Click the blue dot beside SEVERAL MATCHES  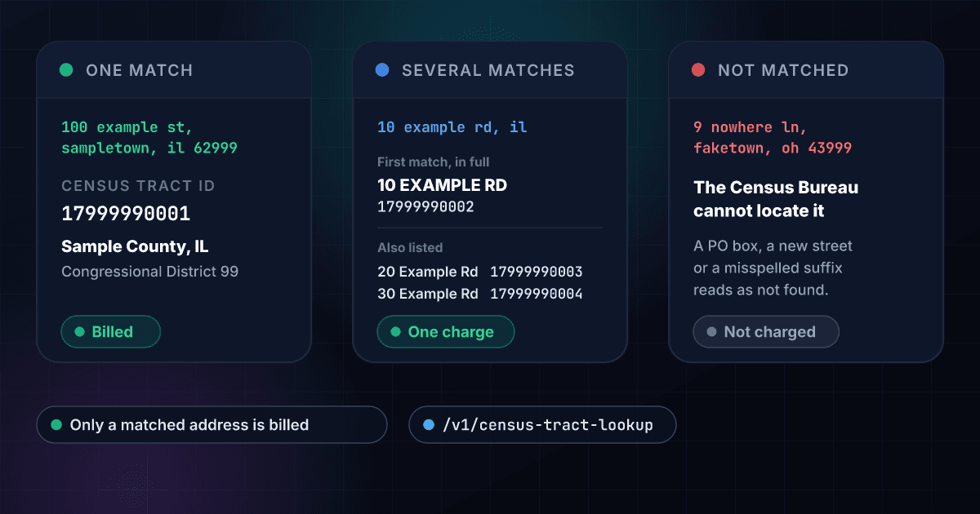coord(382,70)
